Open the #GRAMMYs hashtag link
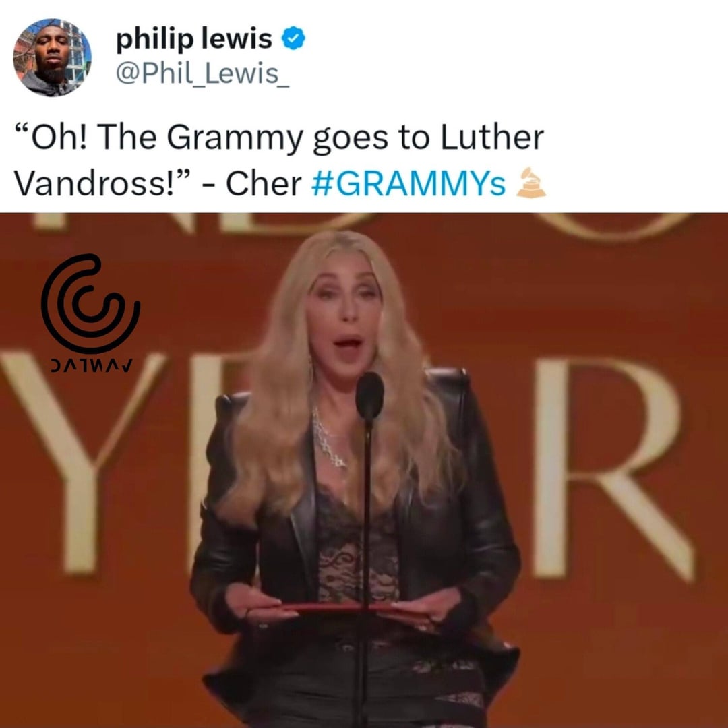This screenshot has height=728, width=728. (x=408, y=184)
